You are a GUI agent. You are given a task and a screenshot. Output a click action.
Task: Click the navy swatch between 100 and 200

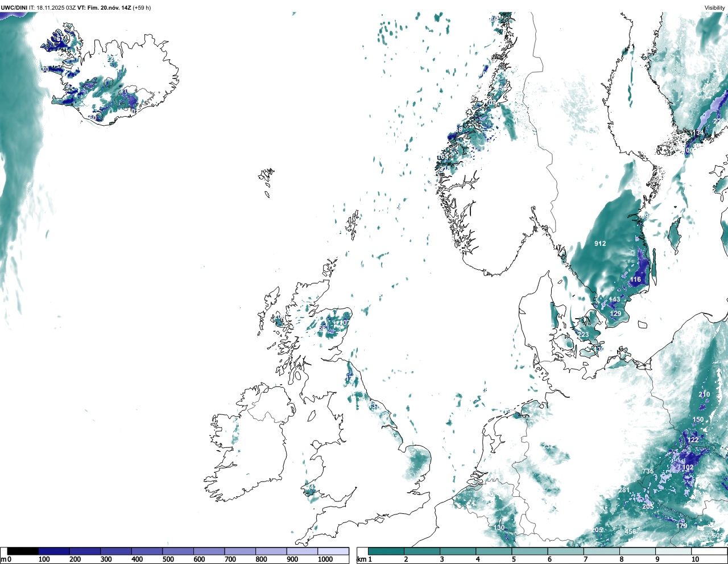tap(54, 551)
